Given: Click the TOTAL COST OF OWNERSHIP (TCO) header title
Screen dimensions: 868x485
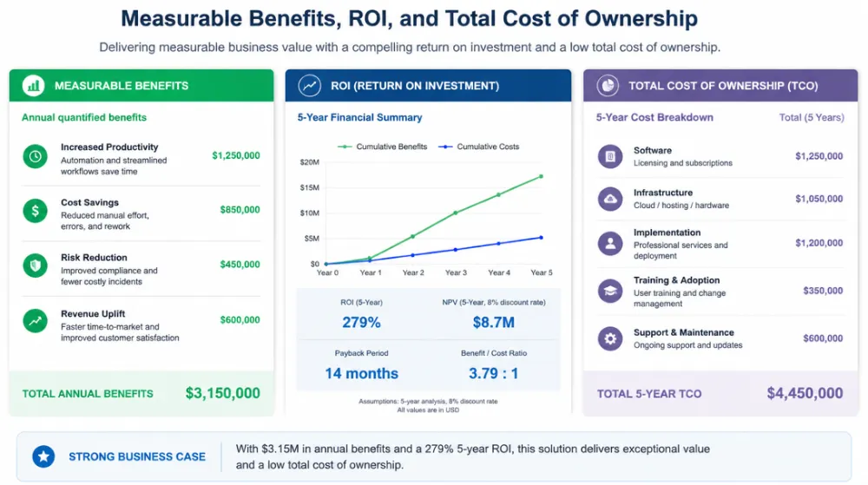Looking at the screenshot, I should click(723, 86).
